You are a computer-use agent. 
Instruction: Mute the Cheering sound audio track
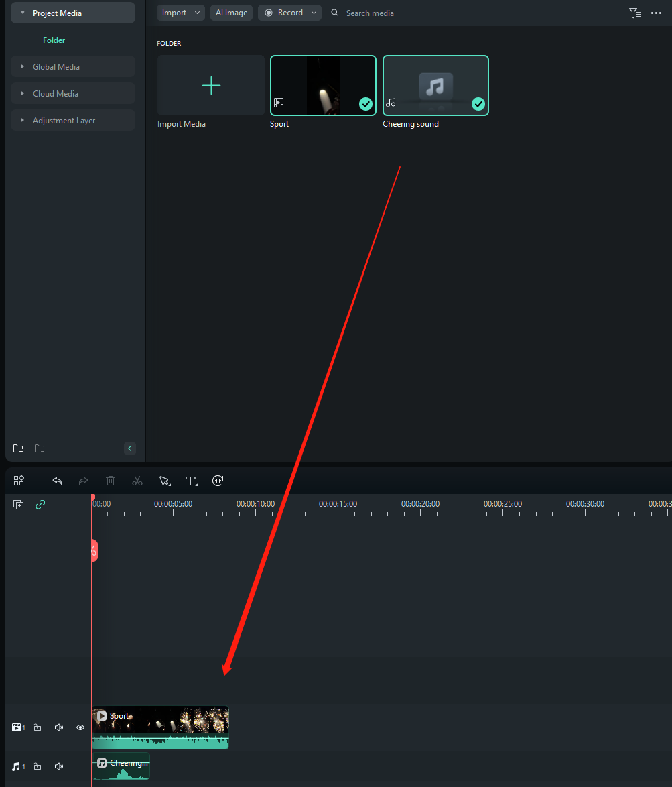[x=58, y=766]
